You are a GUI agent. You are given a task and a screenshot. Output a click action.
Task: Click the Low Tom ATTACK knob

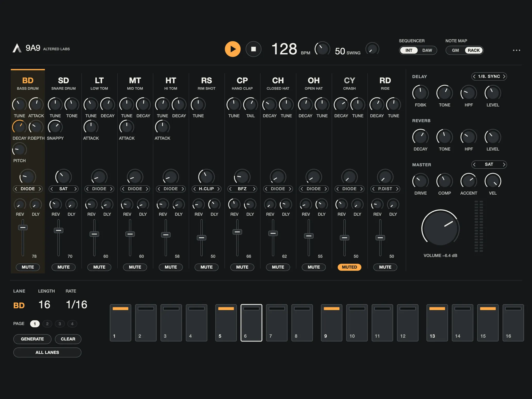(91, 127)
